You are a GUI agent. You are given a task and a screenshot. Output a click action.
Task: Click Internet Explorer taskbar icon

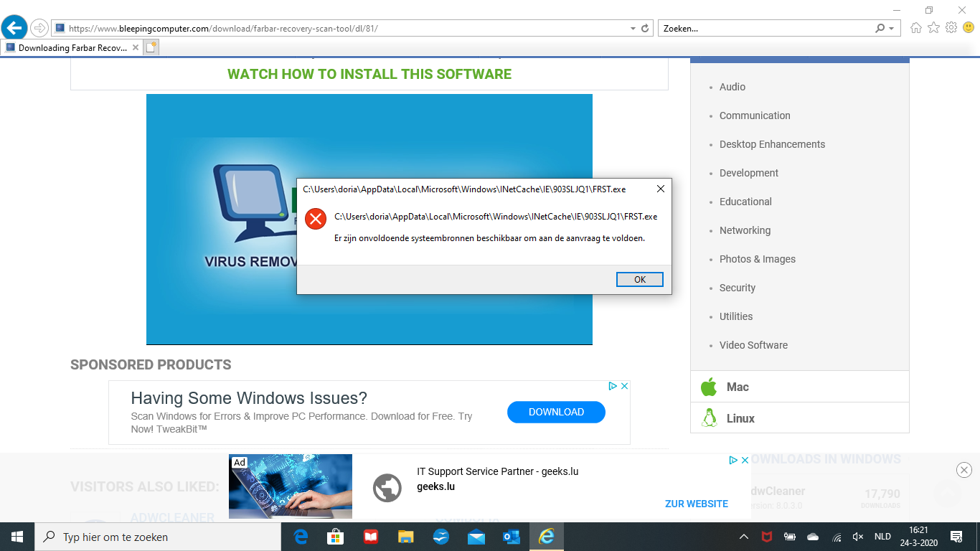(546, 537)
